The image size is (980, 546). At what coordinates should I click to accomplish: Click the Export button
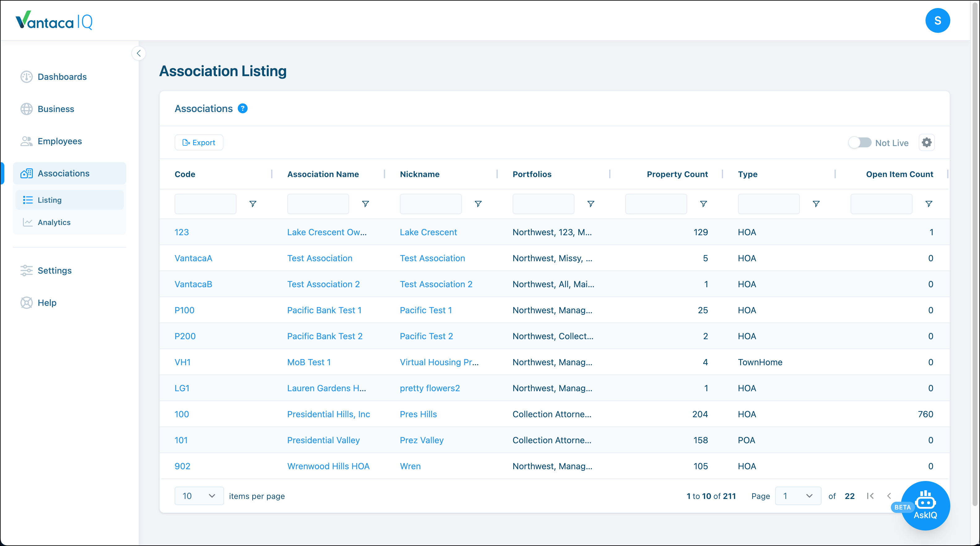point(199,142)
